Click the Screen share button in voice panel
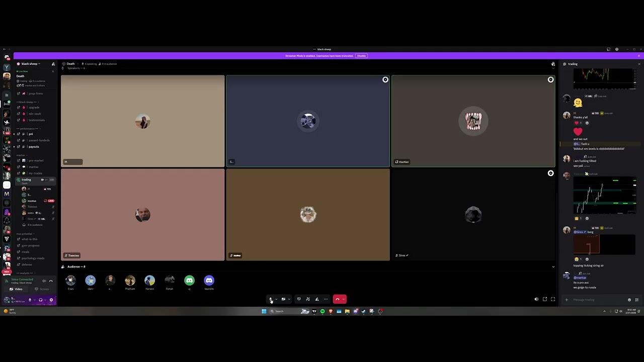Image resolution: width=644 pixels, height=362 pixels. (42, 289)
